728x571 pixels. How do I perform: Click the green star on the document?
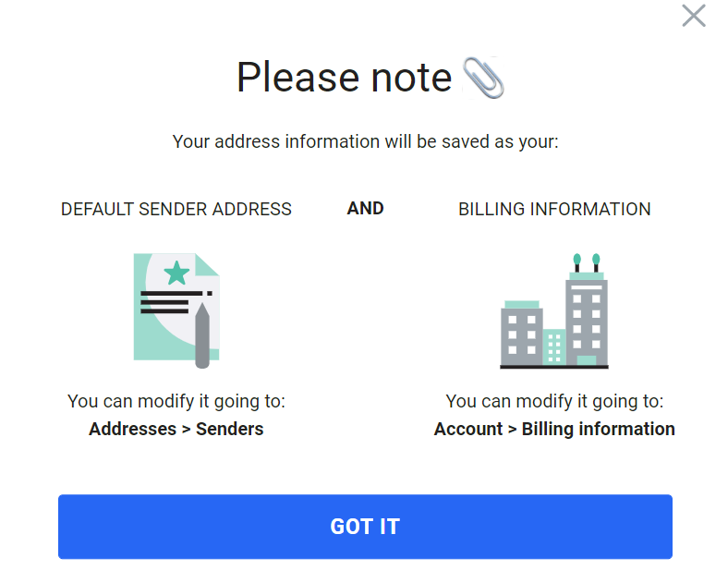[x=176, y=273]
